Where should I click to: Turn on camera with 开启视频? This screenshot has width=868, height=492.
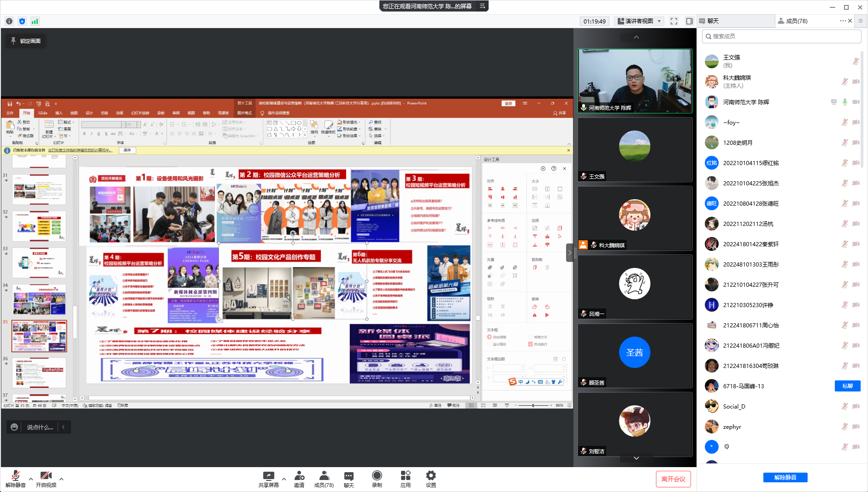(x=46, y=479)
